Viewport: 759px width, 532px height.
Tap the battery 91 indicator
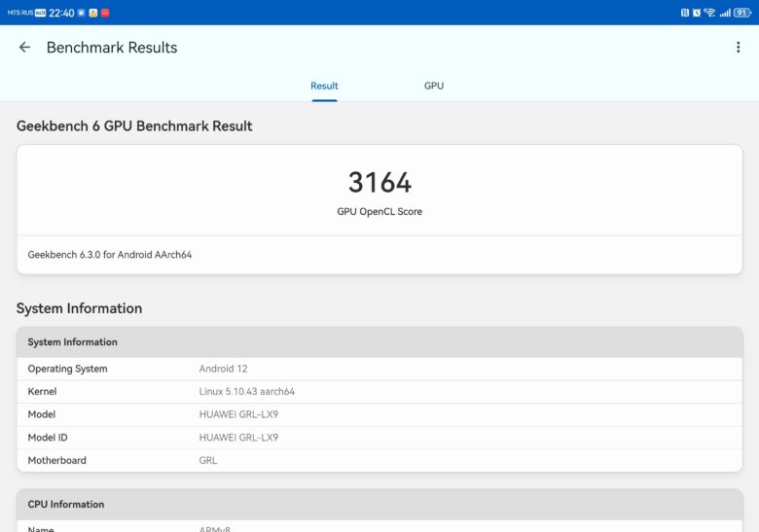(x=742, y=13)
